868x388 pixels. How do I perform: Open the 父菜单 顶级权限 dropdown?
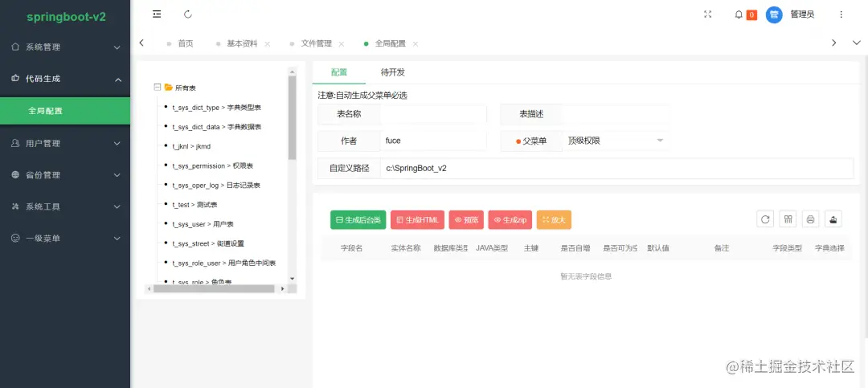615,141
